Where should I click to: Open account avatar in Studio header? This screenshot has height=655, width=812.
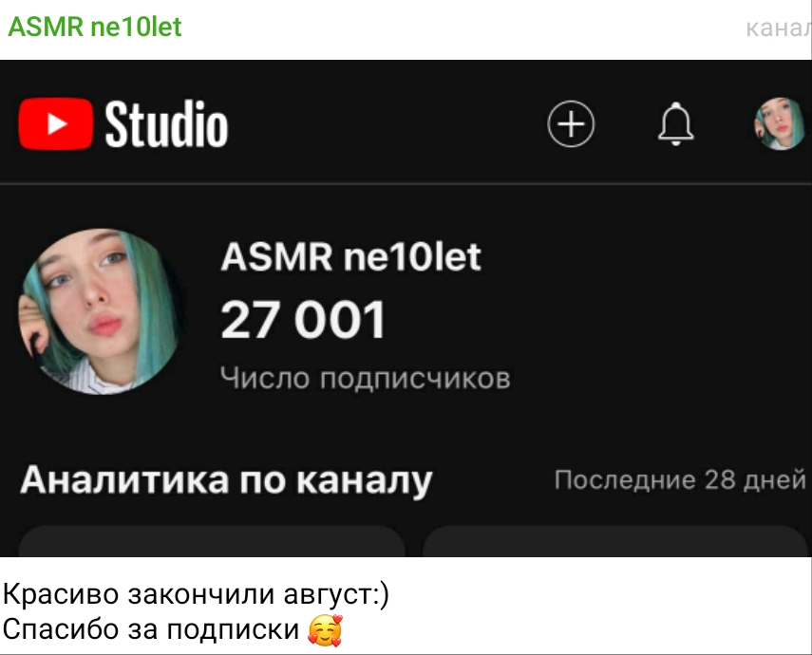coord(780,123)
